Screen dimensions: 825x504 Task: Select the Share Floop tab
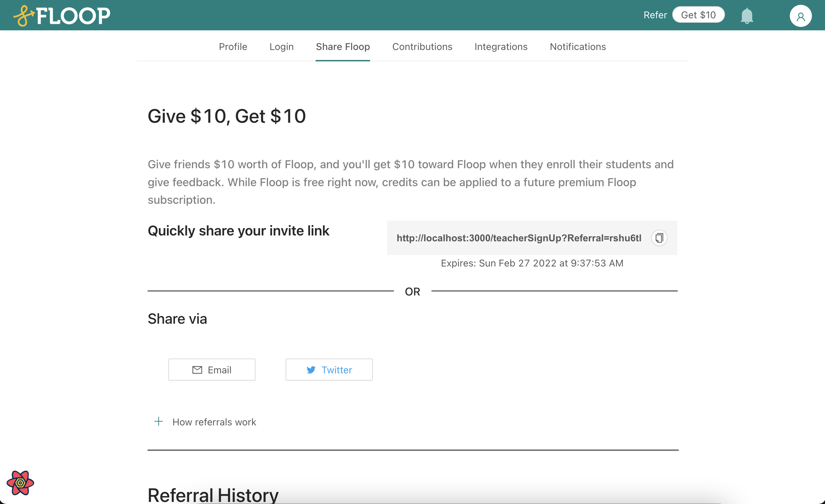click(343, 47)
